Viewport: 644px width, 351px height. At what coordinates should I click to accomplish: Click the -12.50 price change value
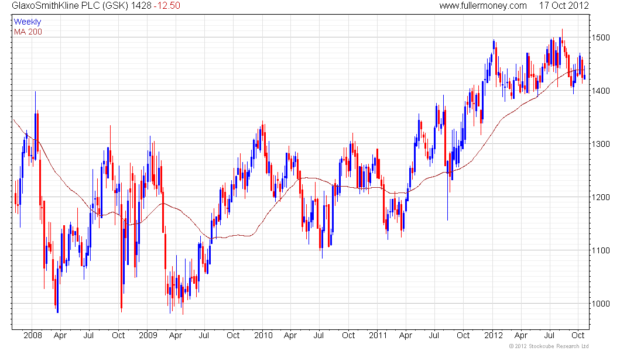click(x=167, y=6)
